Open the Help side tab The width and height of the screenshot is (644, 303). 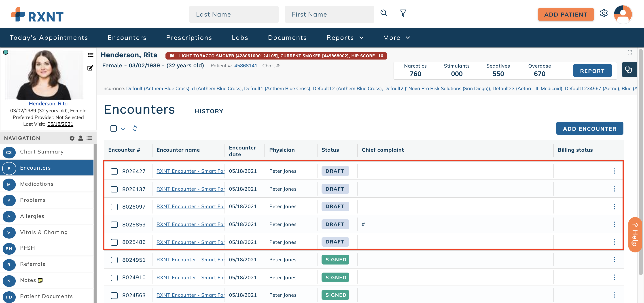tap(635, 235)
